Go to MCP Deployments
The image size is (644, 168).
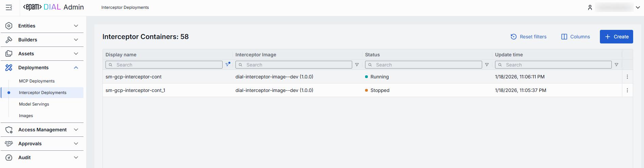coord(37,81)
